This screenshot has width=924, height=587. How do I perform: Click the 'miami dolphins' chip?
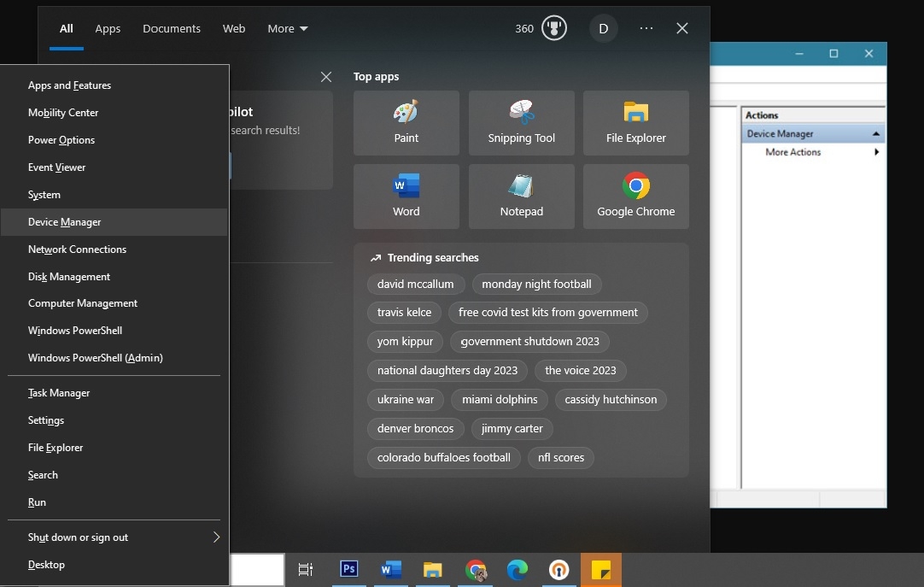tap(500, 400)
